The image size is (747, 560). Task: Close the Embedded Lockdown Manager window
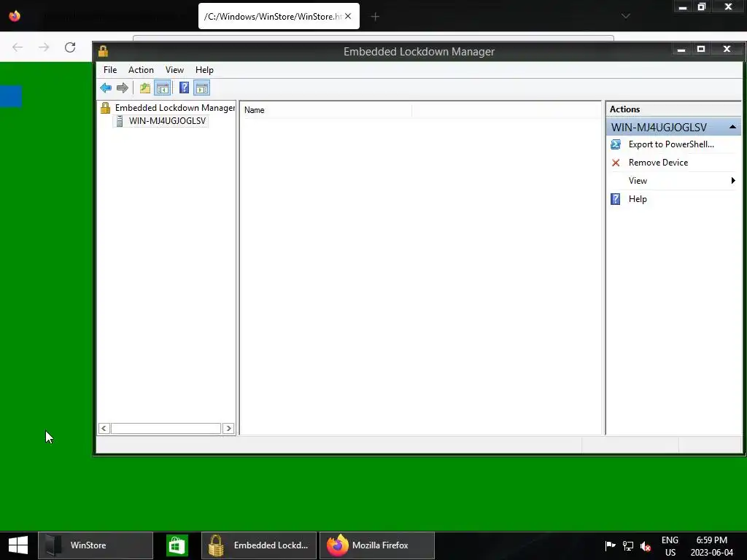pyautogui.click(x=727, y=49)
